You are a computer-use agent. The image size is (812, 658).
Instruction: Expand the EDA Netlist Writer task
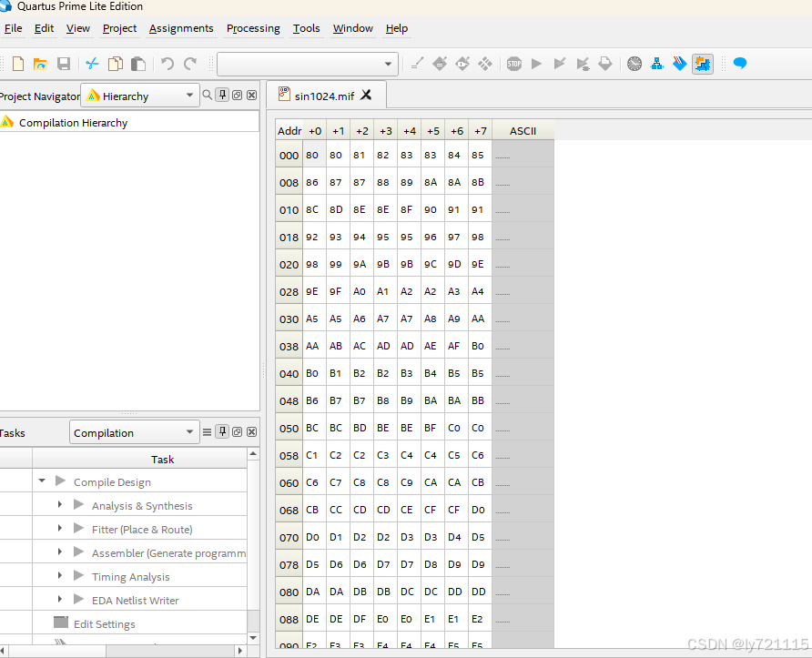click(x=59, y=599)
